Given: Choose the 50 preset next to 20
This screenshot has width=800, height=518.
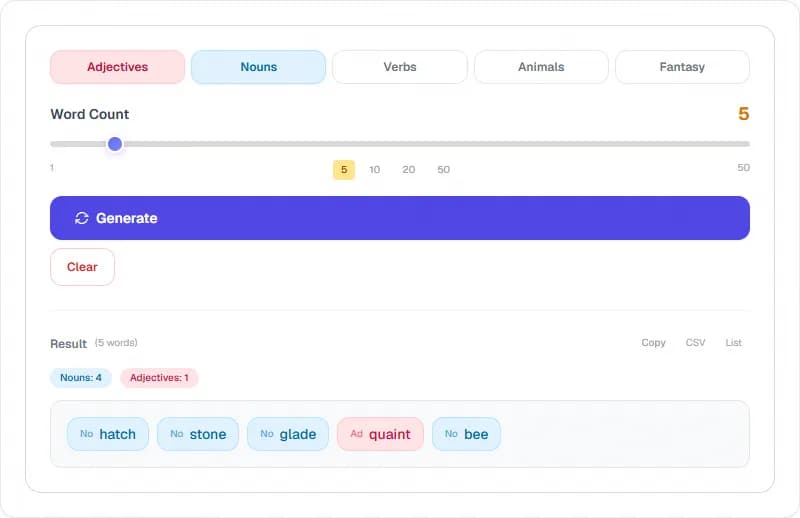Looking at the screenshot, I should click(x=443, y=169).
